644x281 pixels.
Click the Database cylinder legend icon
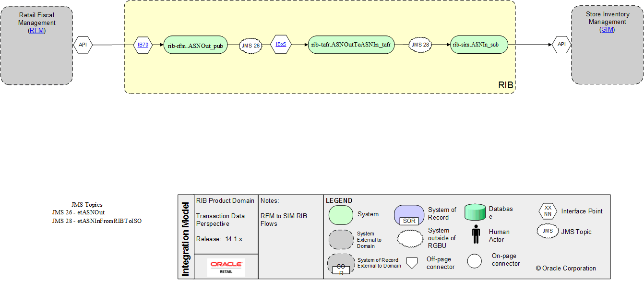coord(475,212)
